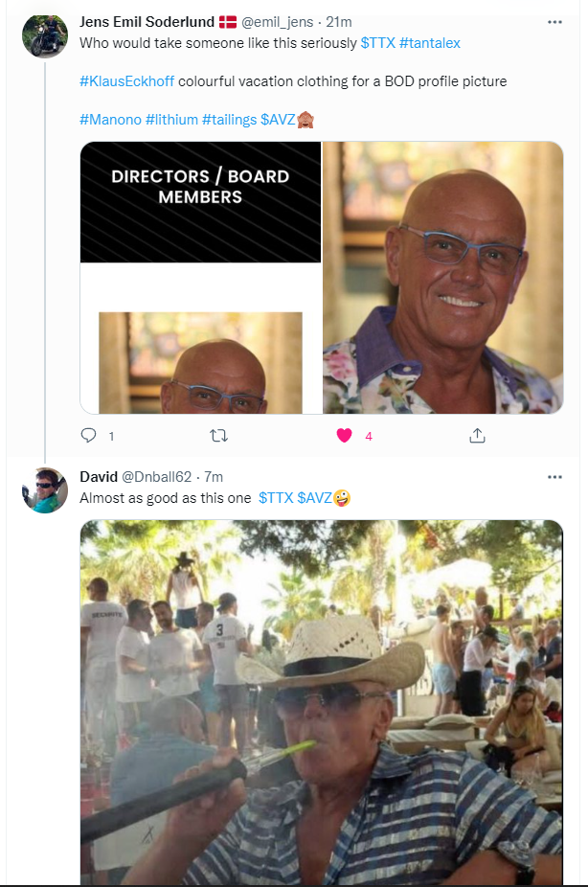Screen dimensions: 588x887
Task: Open the #Manono hashtag
Action: tap(110, 120)
